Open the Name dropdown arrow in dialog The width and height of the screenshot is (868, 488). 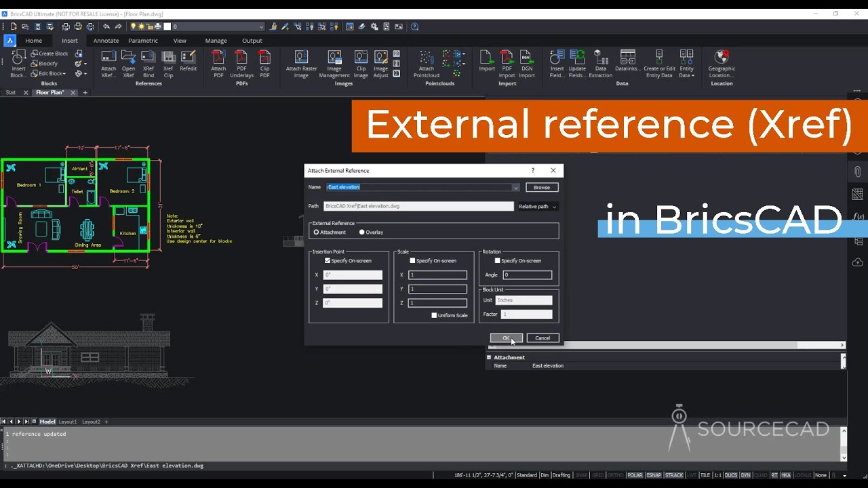coord(515,187)
